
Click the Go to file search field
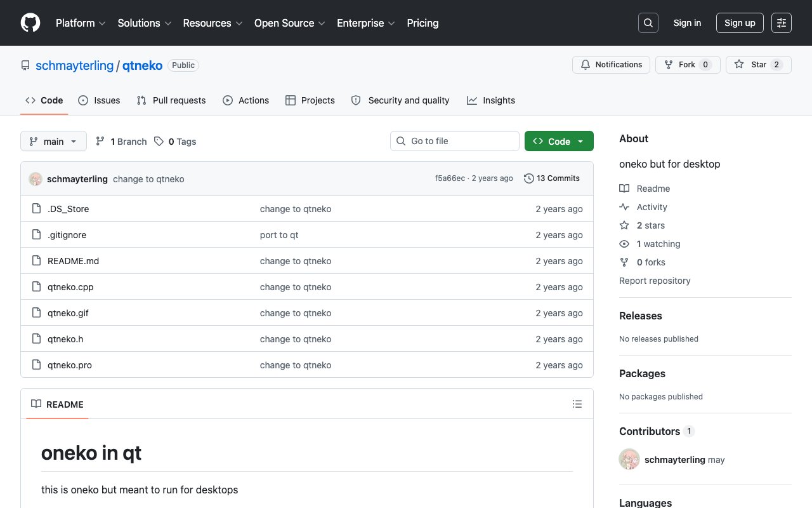click(455, 141)
